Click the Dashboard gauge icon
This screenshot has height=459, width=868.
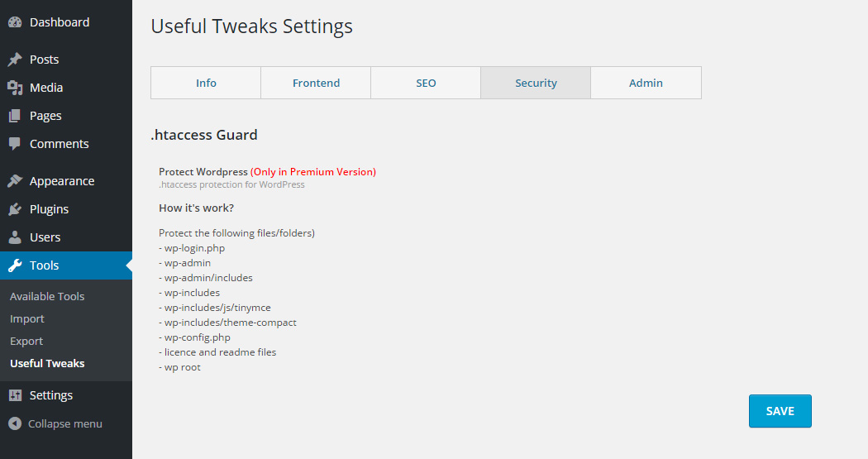click(15, 22)
